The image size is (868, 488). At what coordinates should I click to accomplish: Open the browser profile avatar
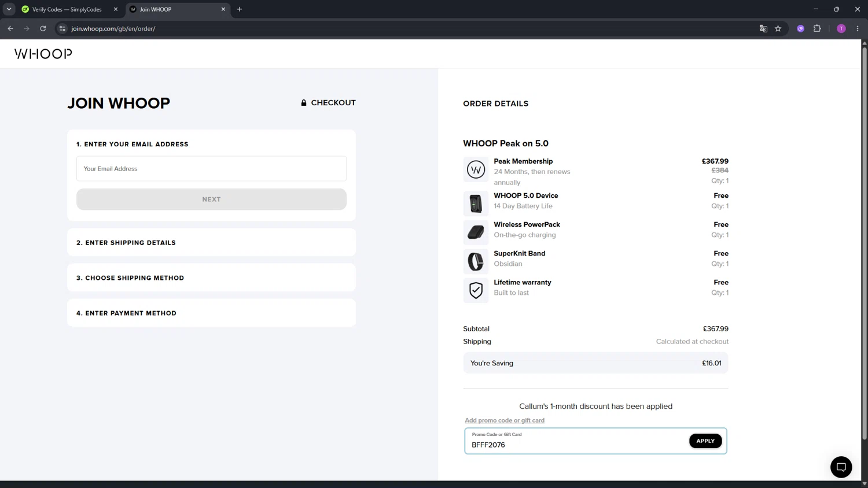[841, 28]
